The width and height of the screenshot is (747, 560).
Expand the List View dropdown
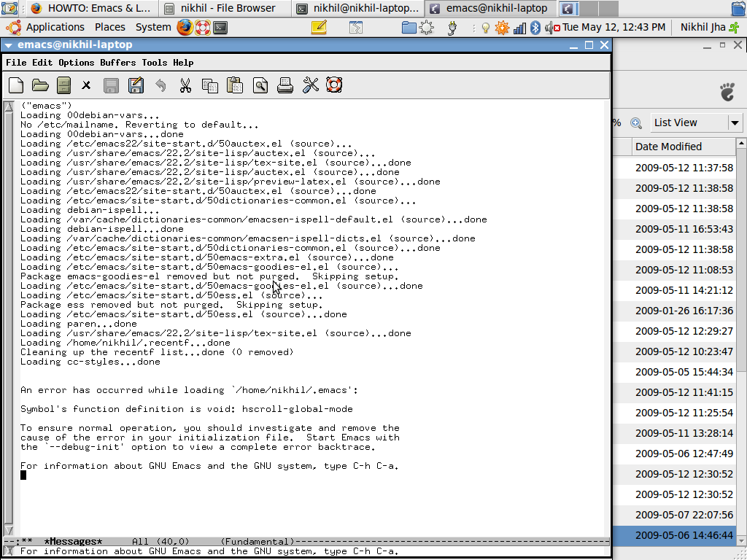pyautogui.click(x=735, y=122)
